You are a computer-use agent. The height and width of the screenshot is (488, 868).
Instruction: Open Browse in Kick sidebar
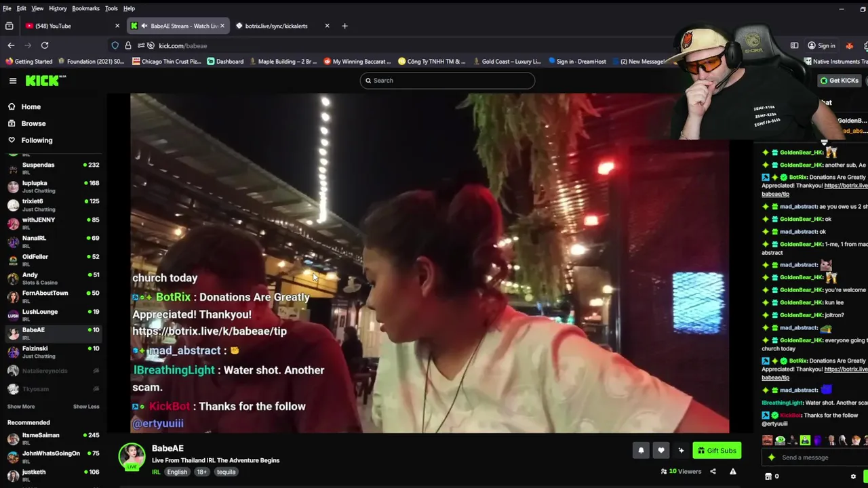pos(33,124)
